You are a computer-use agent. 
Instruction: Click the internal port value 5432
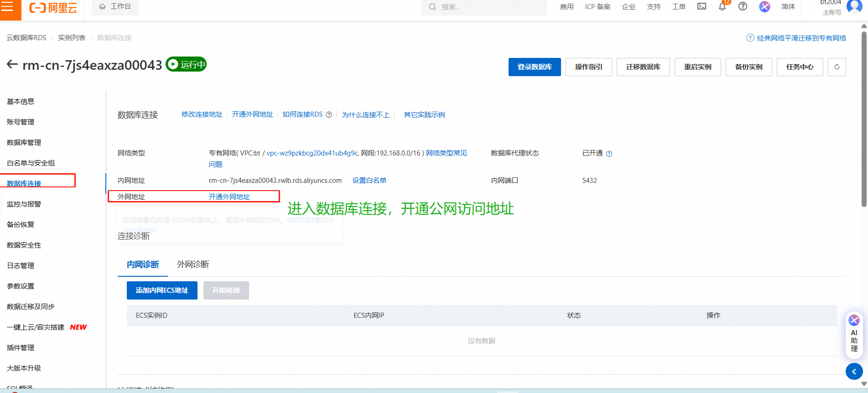pos(589,181)
